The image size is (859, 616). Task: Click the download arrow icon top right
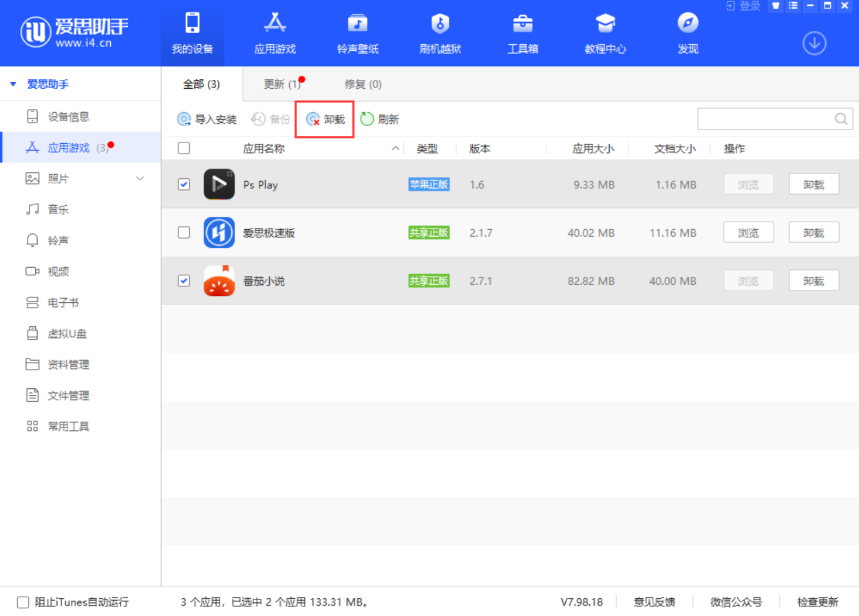[x=814, y=43]
